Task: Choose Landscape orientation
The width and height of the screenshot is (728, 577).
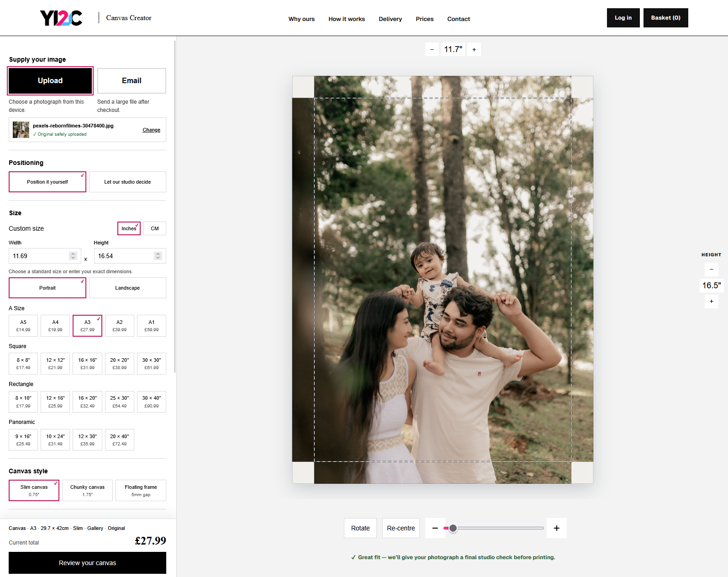Action: click(127, 288)
